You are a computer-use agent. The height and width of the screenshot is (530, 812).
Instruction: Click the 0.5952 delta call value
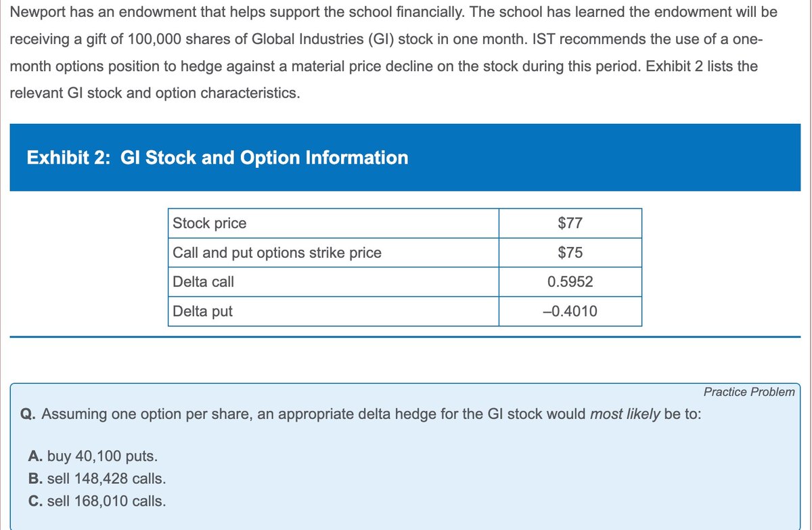[570, 282]
